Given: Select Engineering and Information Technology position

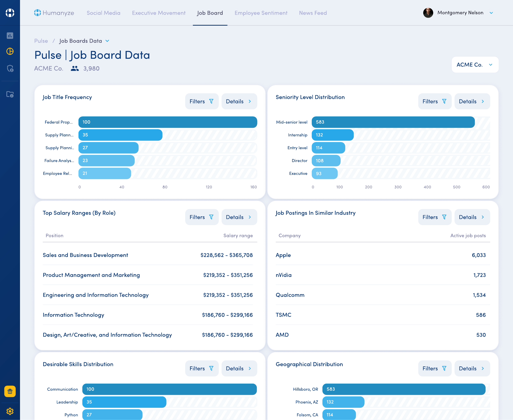Looking at the screenshot, I should coord(148,295).
